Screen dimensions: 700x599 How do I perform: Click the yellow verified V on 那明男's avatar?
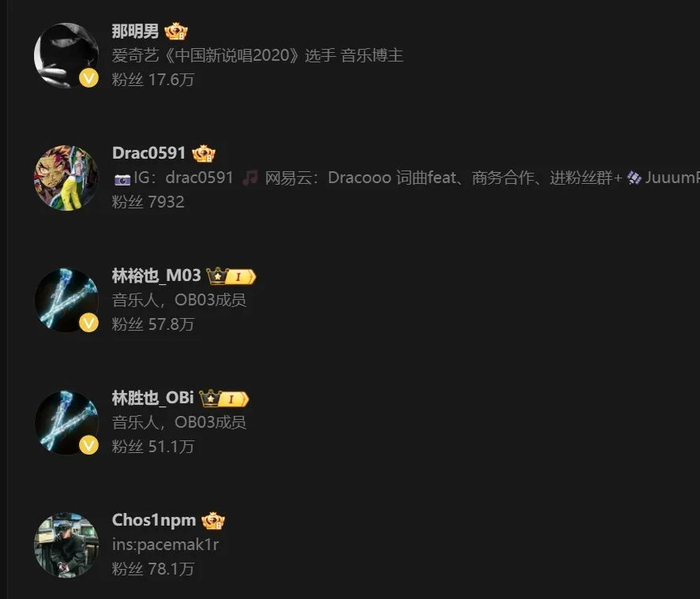[89, 78]
